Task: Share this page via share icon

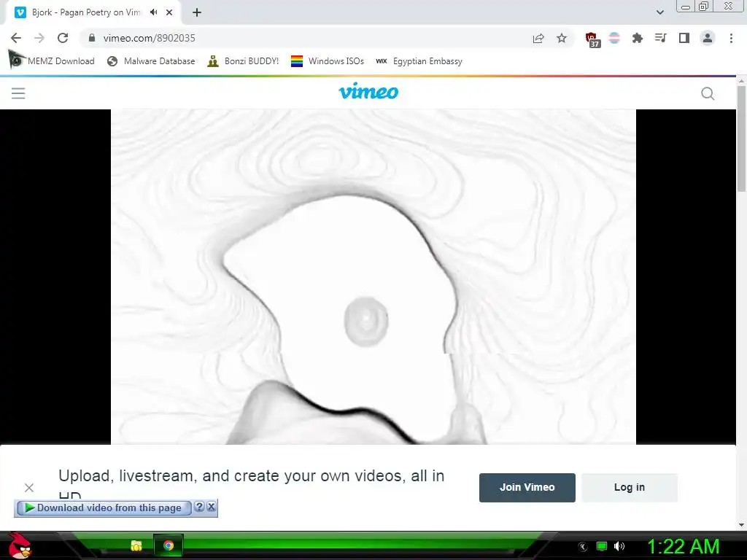Action: click(538, 39)
